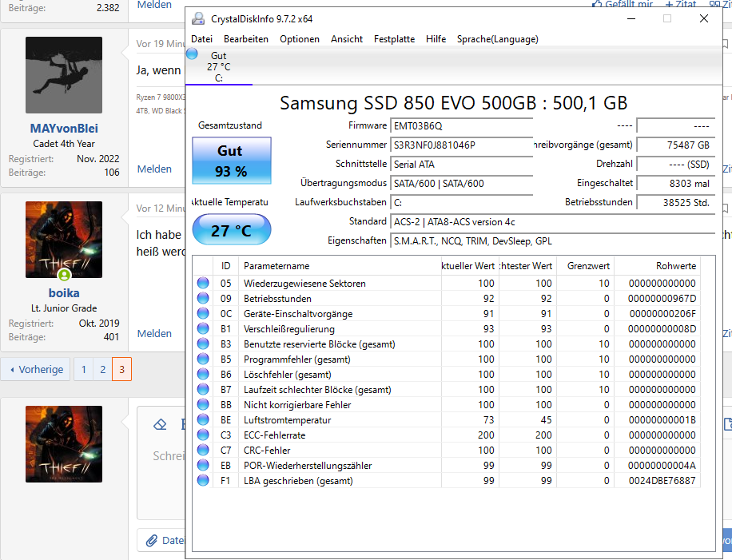Image resolution: width=732 pixels, height=560 pixels.
Task: Click status orb for Programmfehler (gesamt) row
Action: coord(203,359)
